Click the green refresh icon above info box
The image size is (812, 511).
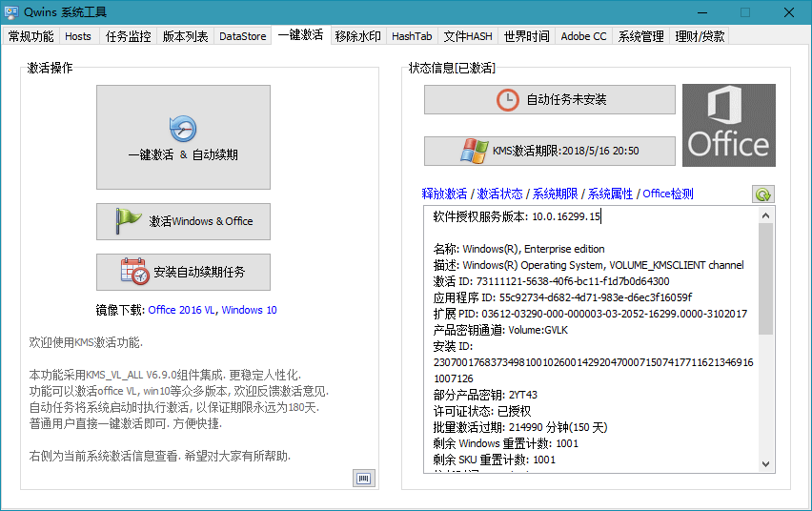coord(762,194)
